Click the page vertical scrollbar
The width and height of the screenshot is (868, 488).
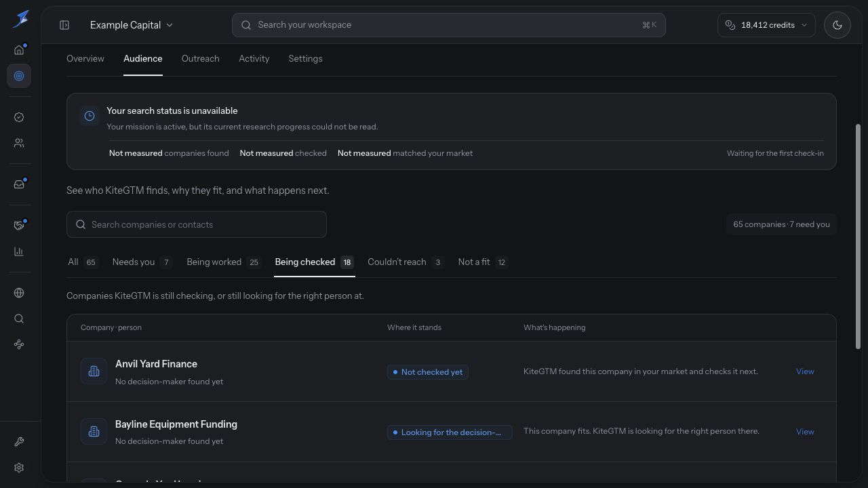click(858, 237)
